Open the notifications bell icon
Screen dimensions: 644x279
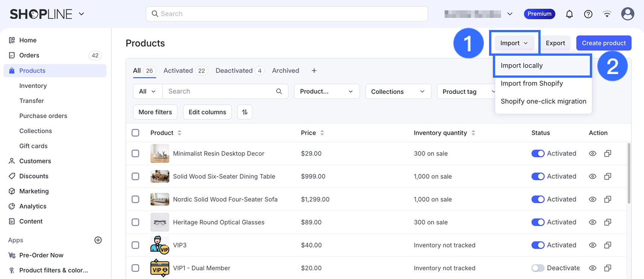pyautogui.click(x=569, y=14)
